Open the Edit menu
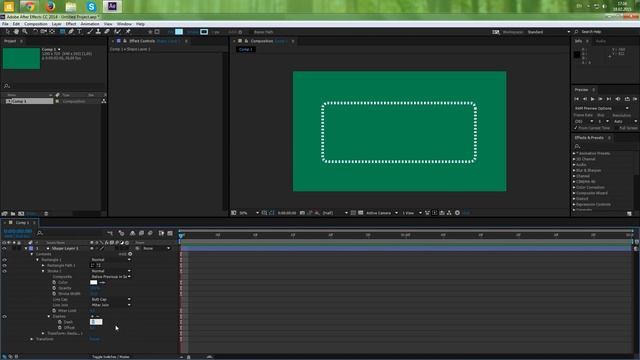Screen dimensions: 640x360 tap(16, 24)
